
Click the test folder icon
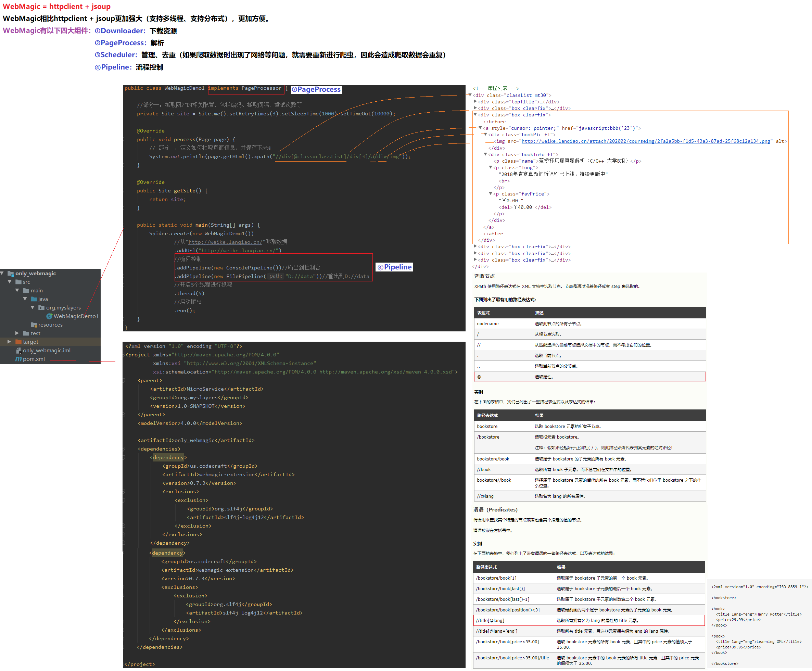26,333
